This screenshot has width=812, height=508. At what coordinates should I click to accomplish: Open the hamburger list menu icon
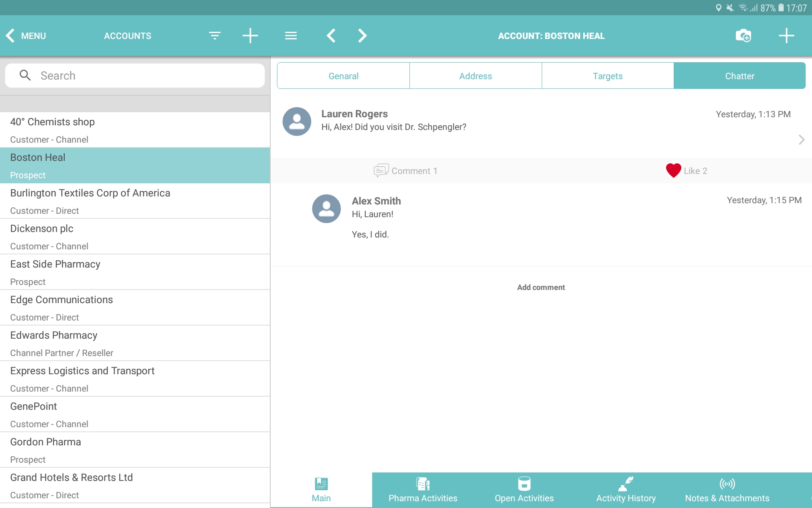click(x=291, y=36)
